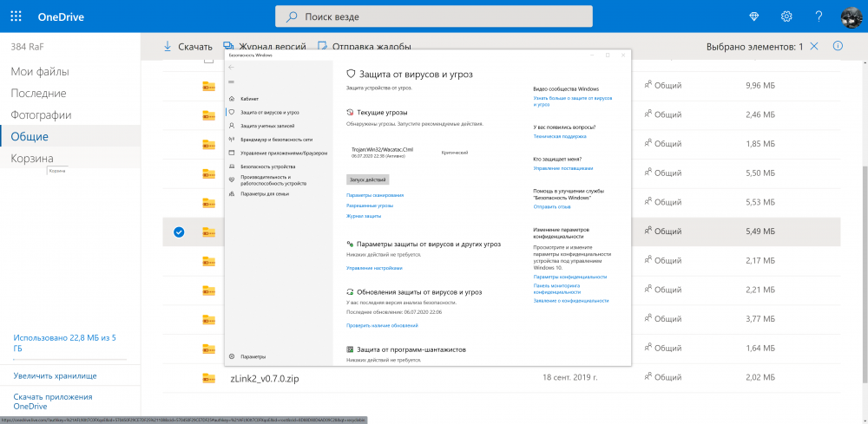The image size is (868, 424).
Task: Open the Техническая поддержка link
Action: [560, 136]
